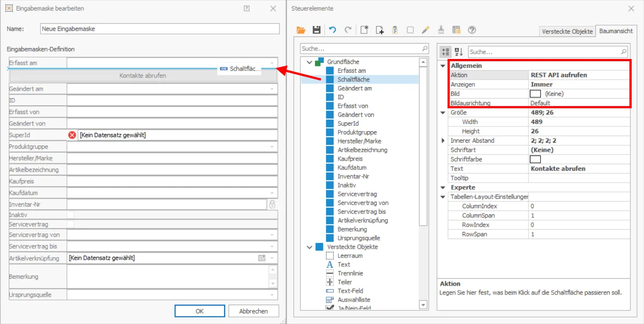Switch to the Versteckte Objekte tab

point(567,31)
